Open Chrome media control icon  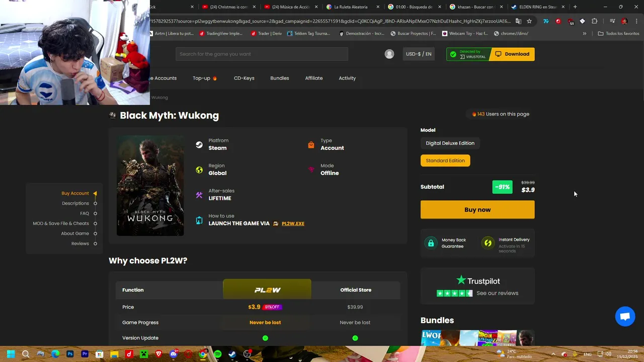pyautogui.click(x=612, y=21)
